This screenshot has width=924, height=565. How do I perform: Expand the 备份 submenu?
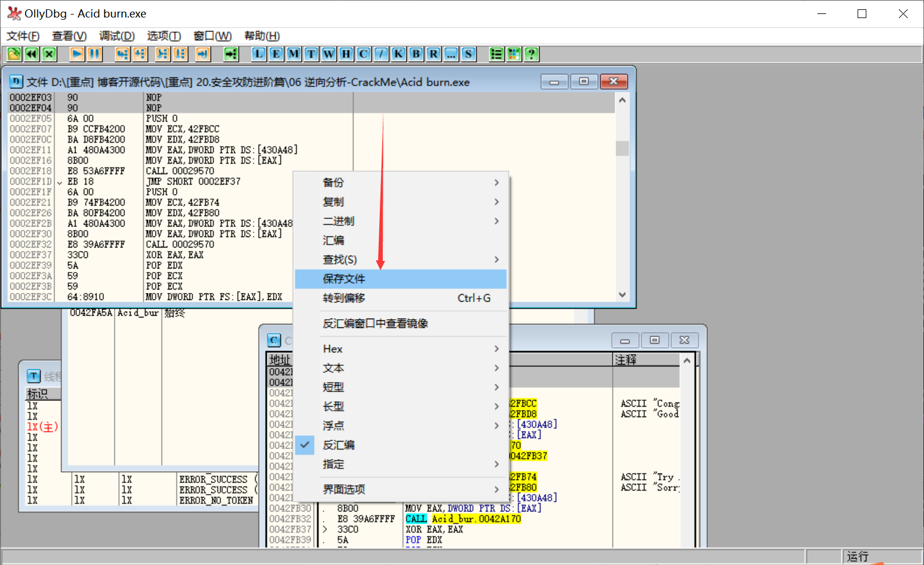(x=401, y=183)
